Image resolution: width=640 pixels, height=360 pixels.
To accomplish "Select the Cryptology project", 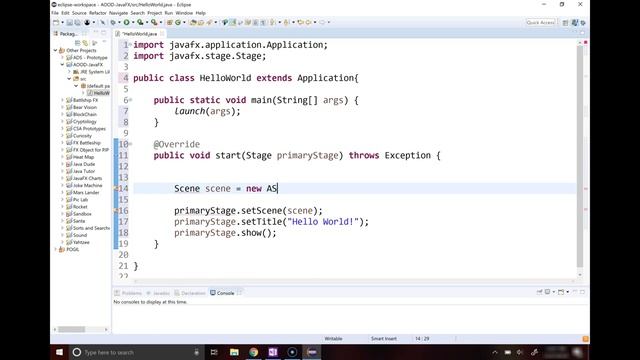I will pyautogui.click(x=84, y=122).
